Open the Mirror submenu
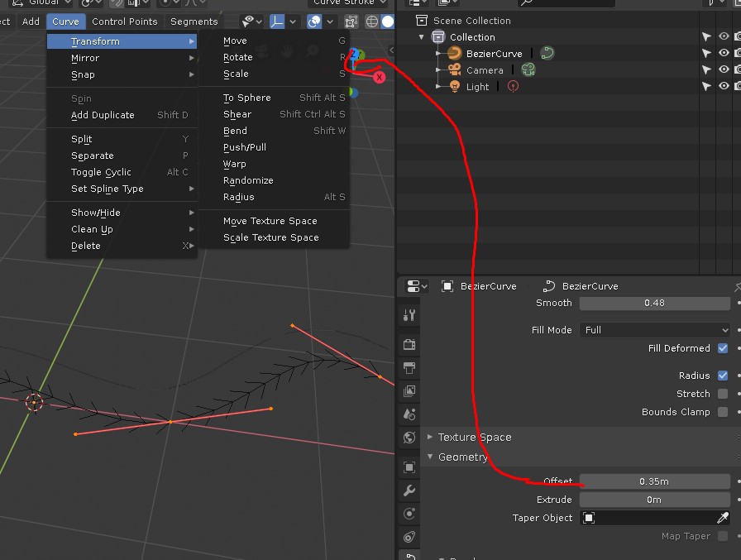This screenshot has height=560, width=741. pos(122,58)
